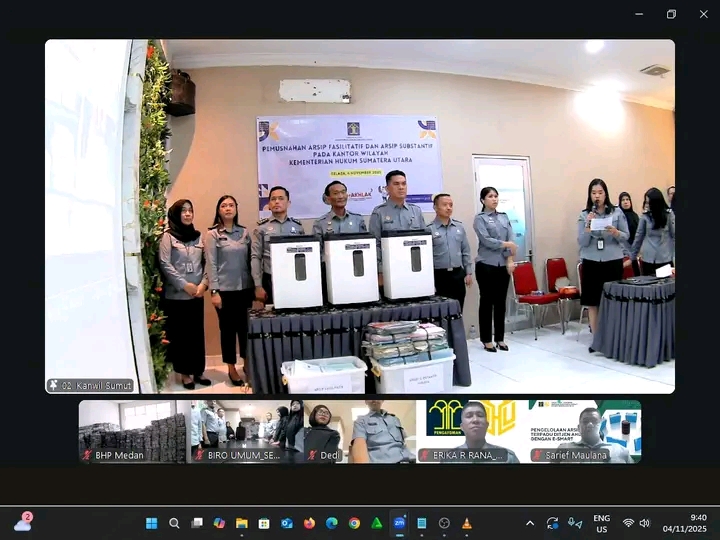Click the microphone icon in system tray
Image resolution: width=720 pixels, height=540 pixels.
[x=574, y=523]
